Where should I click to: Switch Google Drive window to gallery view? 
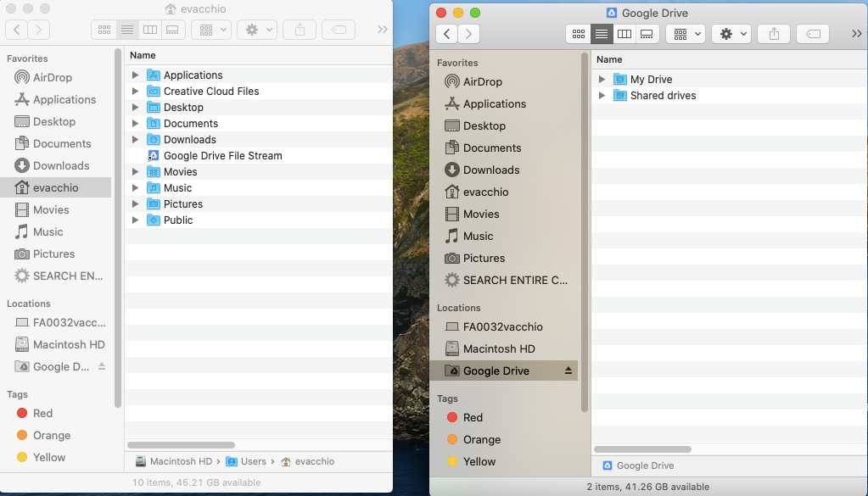click(x=647, y=34)
